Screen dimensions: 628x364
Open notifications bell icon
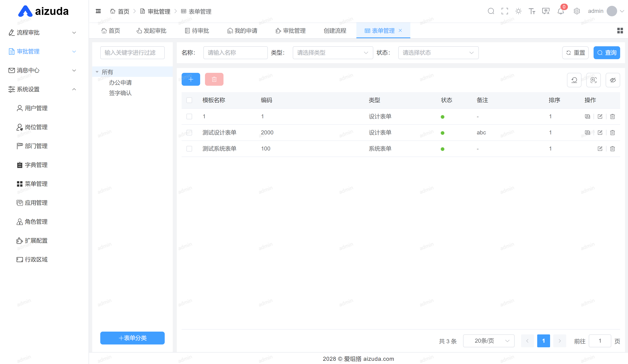tap(561, 11)
